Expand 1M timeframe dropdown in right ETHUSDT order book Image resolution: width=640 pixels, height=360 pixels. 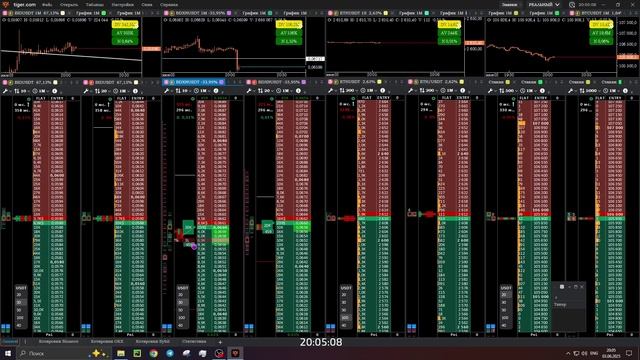449,91
